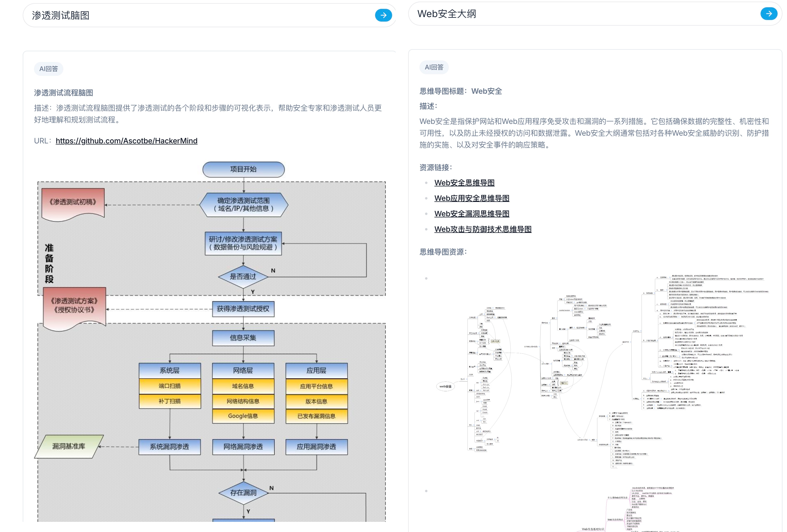The height and width of the screenshot is (532, 787).
Task: Open the Web安全漏洞思维导图 link
Action: [472, 214]
